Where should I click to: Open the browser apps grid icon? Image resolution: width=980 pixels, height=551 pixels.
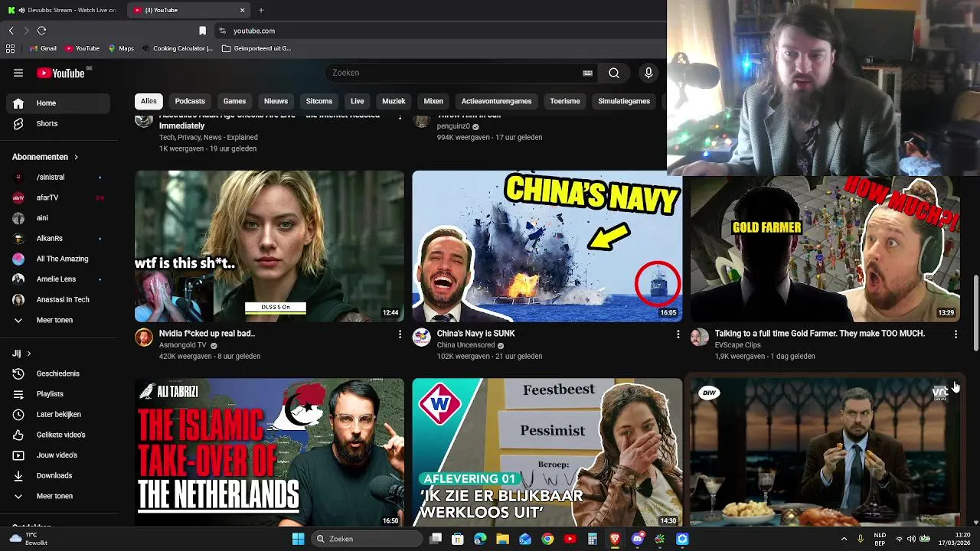(x=10, y=48)
